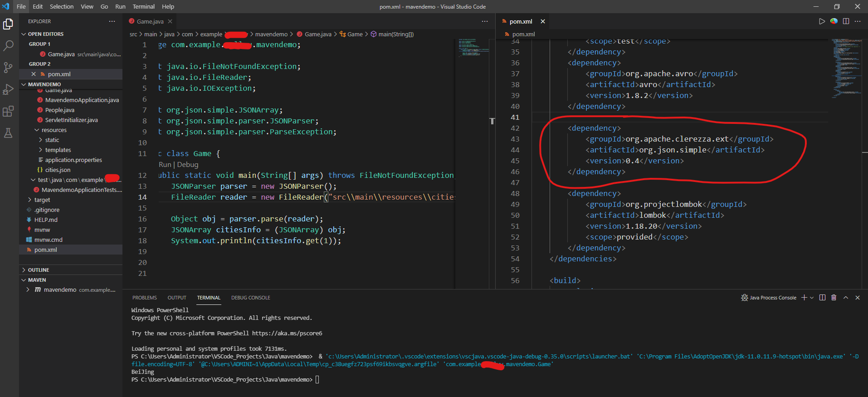
Task: Open the View menu
Action: 87,6
